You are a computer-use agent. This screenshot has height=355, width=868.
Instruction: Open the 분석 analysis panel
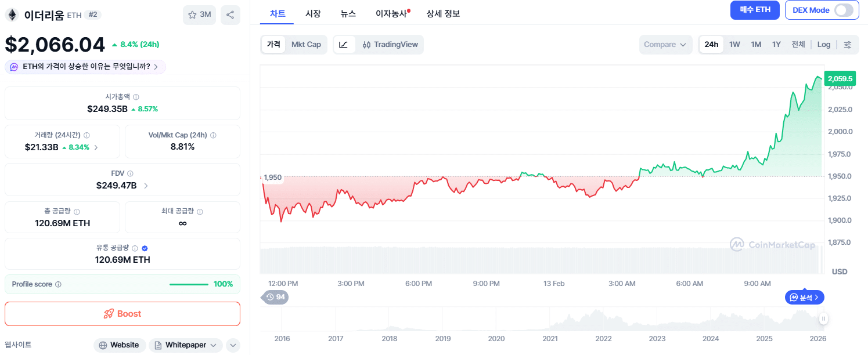click(805, 297)
